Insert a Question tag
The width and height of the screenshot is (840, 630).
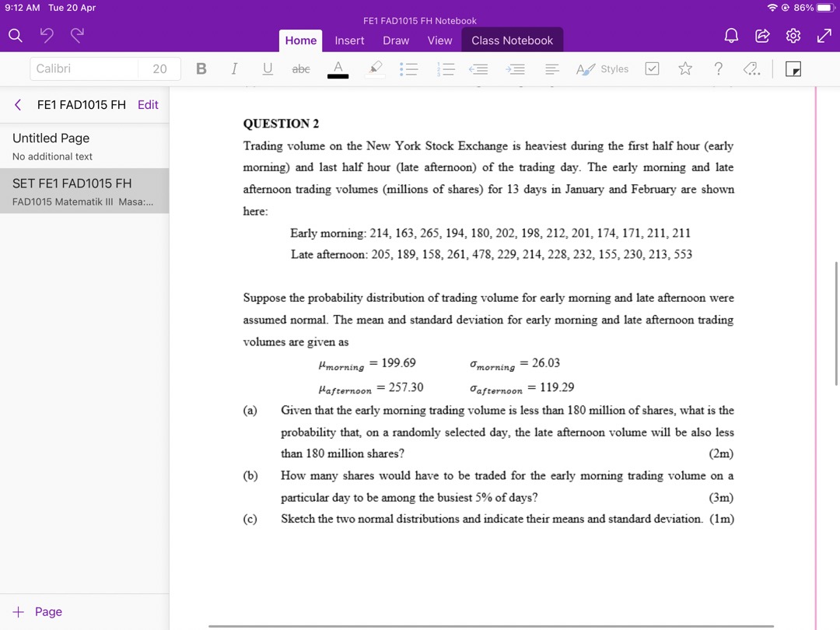[x=718, y=68]
